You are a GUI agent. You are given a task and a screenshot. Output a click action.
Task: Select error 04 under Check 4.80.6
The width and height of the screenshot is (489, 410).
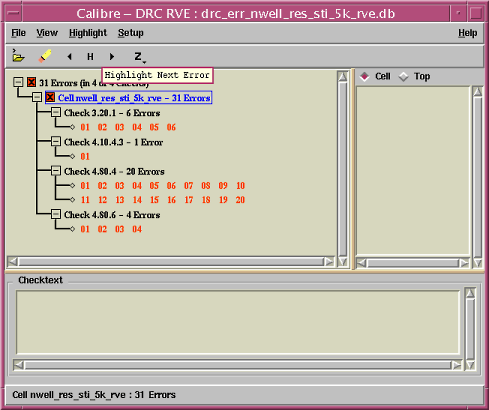click(x=137, y=229)
